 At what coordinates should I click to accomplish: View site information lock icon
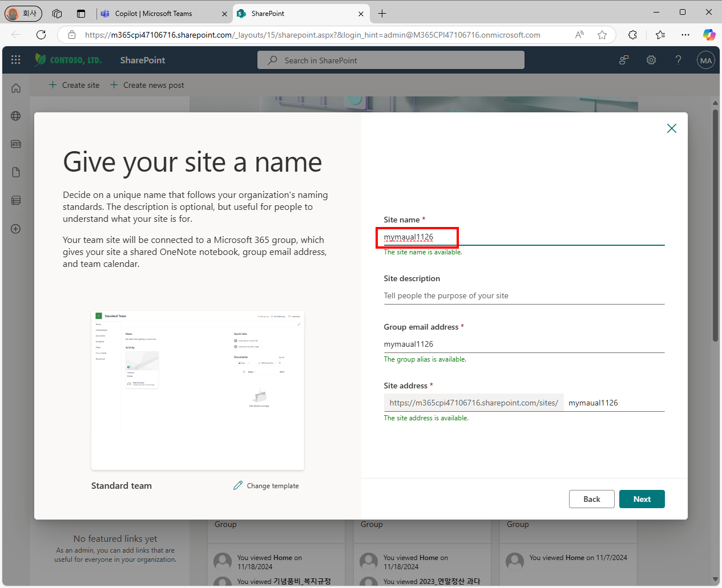tap(72, 35)
